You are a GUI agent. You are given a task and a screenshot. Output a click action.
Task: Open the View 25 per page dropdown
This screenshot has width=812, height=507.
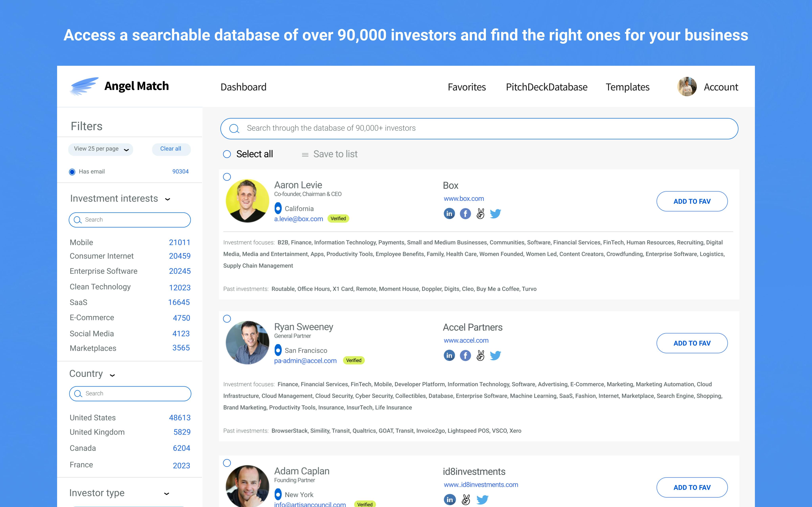pyautogui.click(x=101, y=149)
